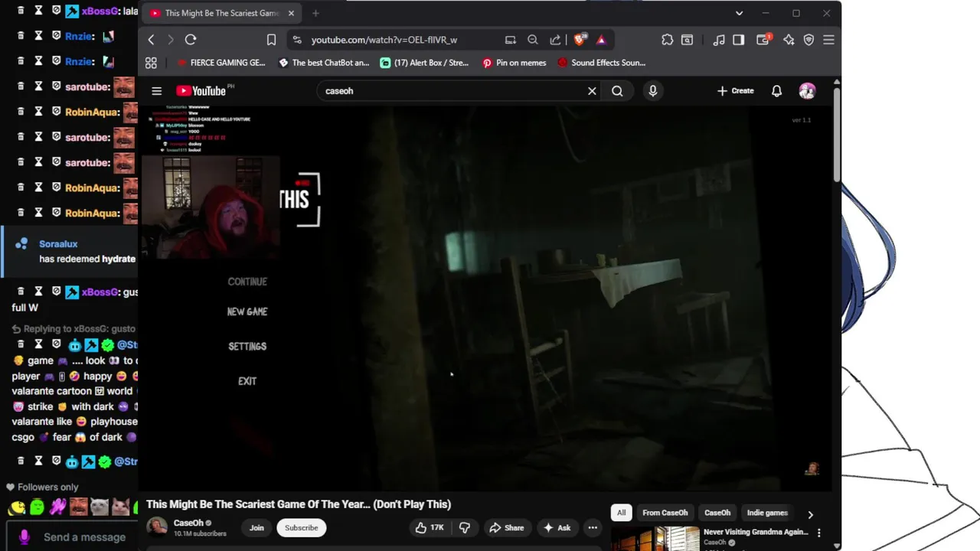Click the zoom magnifier in address bar
This screenshot has width=980, height=551.
(533, 40)
